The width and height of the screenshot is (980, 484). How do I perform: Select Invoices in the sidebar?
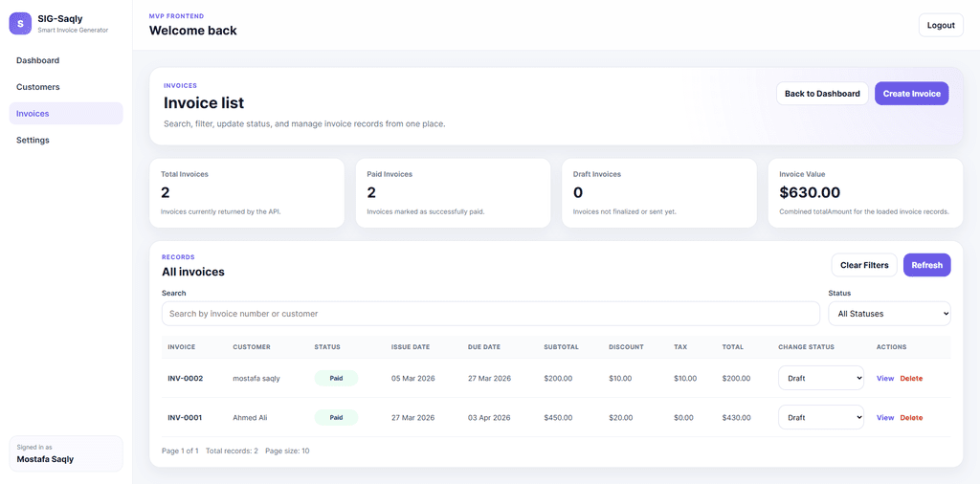point(33,114)
